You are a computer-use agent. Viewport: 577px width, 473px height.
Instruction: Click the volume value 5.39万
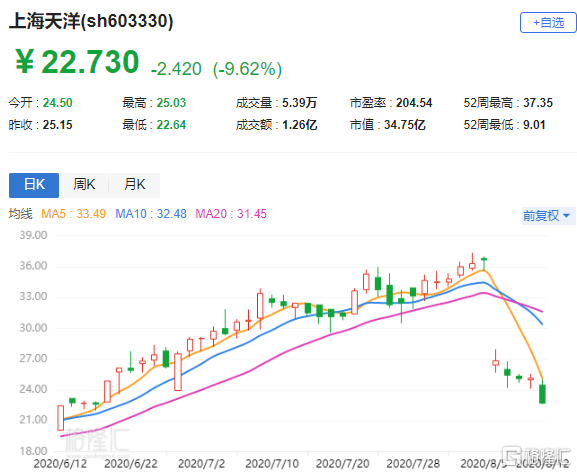[299, 103]
